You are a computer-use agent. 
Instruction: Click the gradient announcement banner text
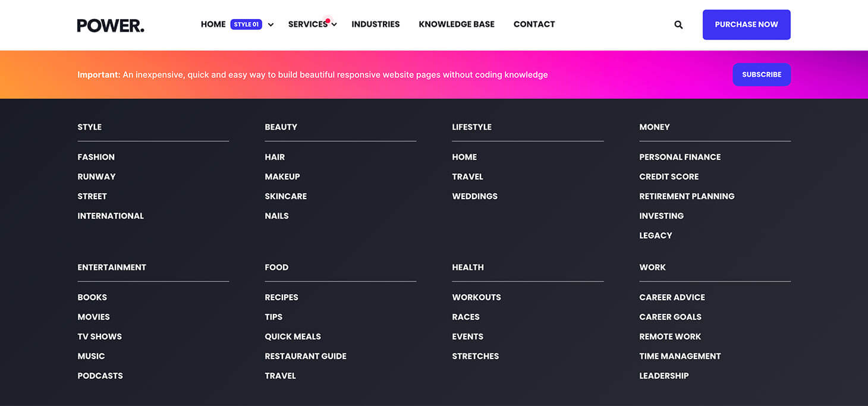[312, 74]
